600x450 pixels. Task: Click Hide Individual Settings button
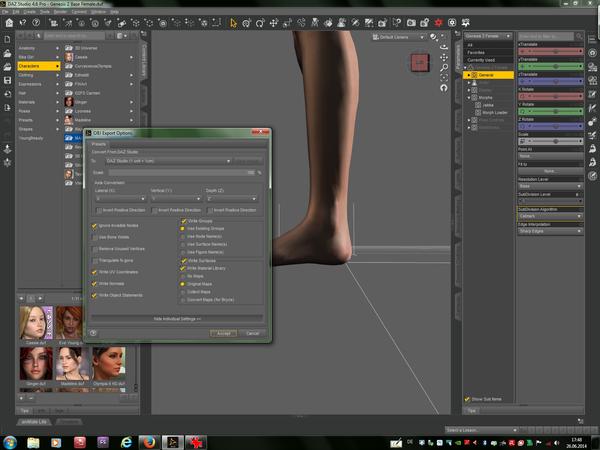point(177,318)
